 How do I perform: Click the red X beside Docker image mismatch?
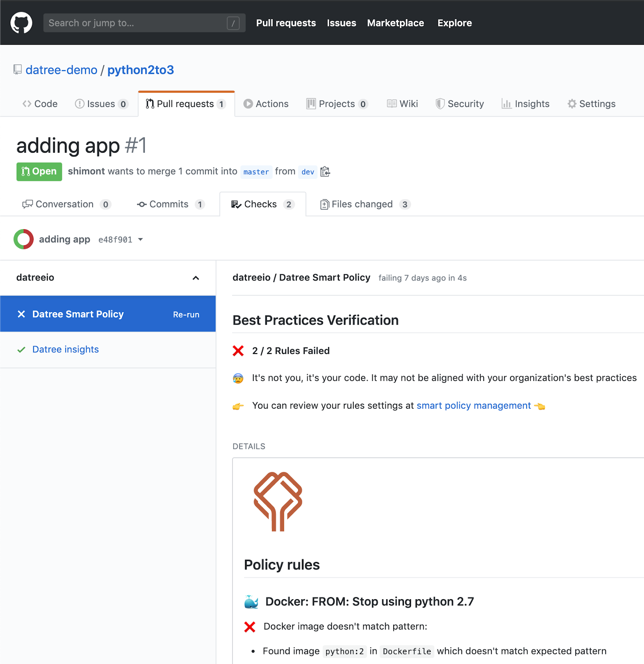[x=250, y=627]
